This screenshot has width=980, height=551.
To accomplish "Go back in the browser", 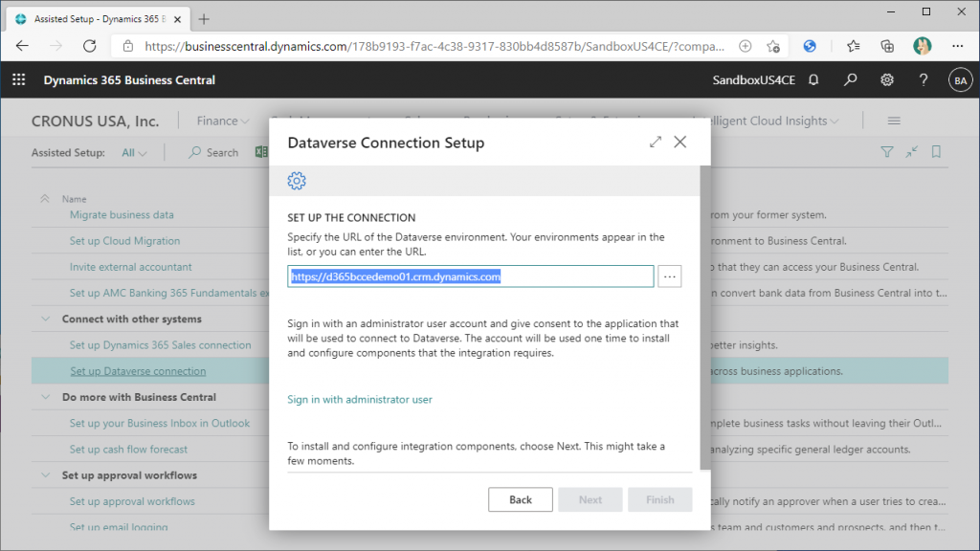I will tap(23, 46).
